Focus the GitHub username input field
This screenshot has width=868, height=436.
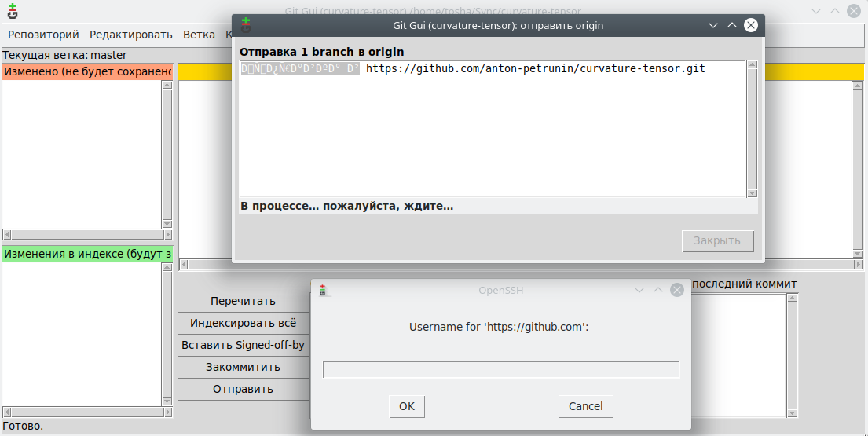(x=501, y=369)
